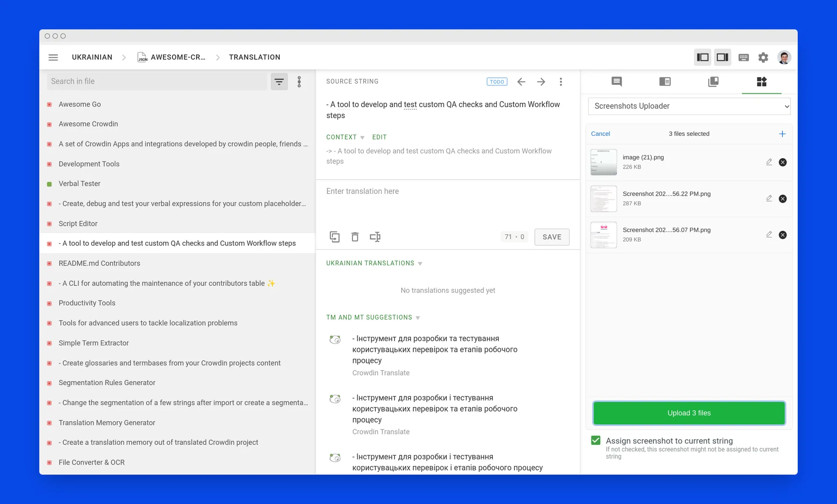Cancel the file selection

point(600,134)
